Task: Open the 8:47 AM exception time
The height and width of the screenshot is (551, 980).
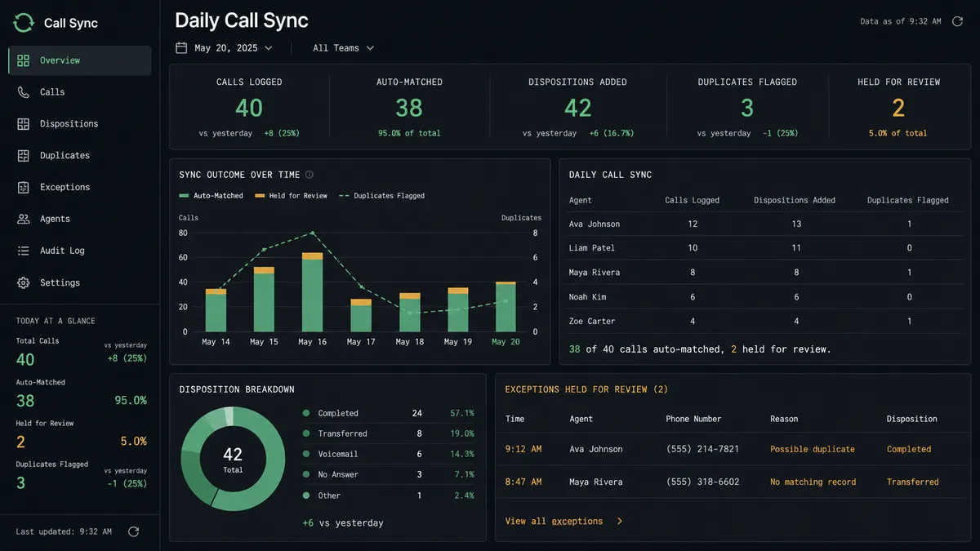Action: click(523, 482)
